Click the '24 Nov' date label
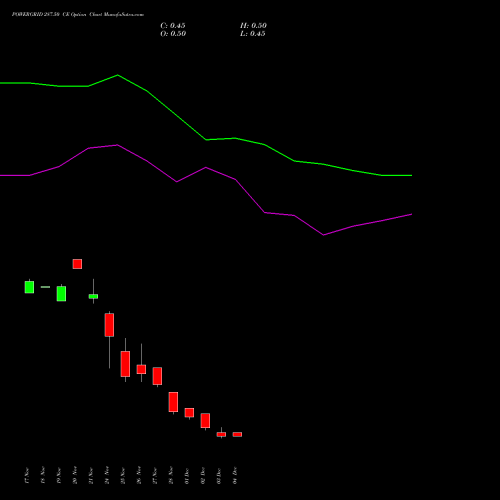The image size is (500, 500). tap(107, 476)
